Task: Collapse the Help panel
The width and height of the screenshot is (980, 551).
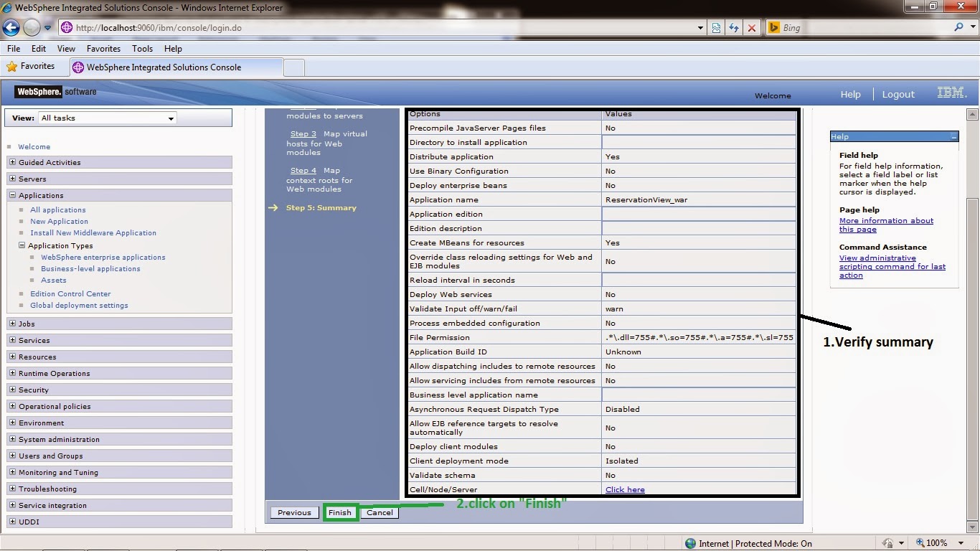Action: (x=954, y=136)
